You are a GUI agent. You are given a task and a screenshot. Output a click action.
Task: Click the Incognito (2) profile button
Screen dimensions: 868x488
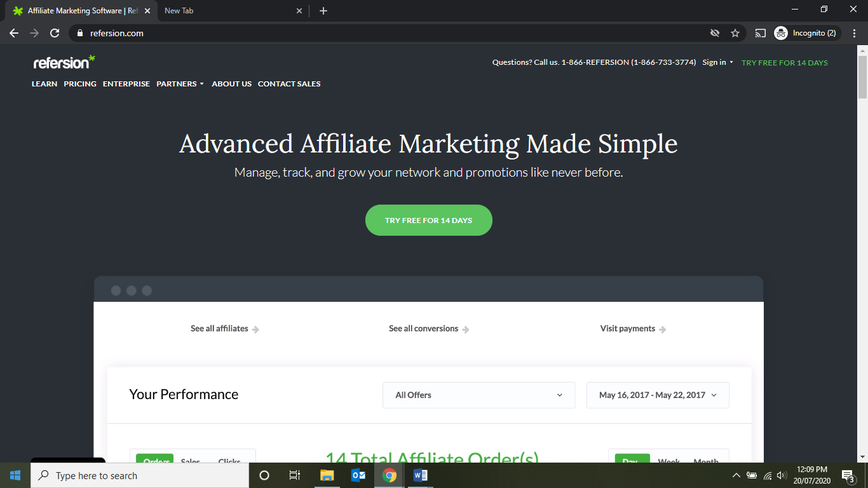(808, 33)
